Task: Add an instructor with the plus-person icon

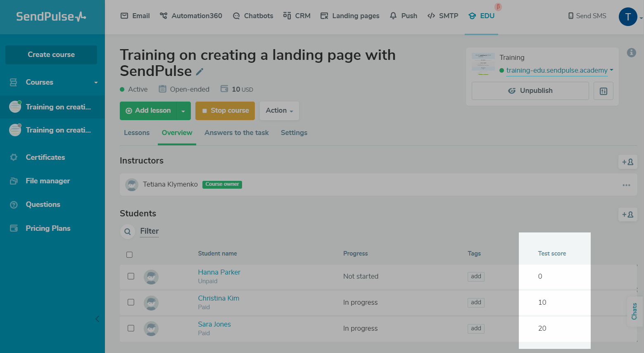Action: coord(628,162)
